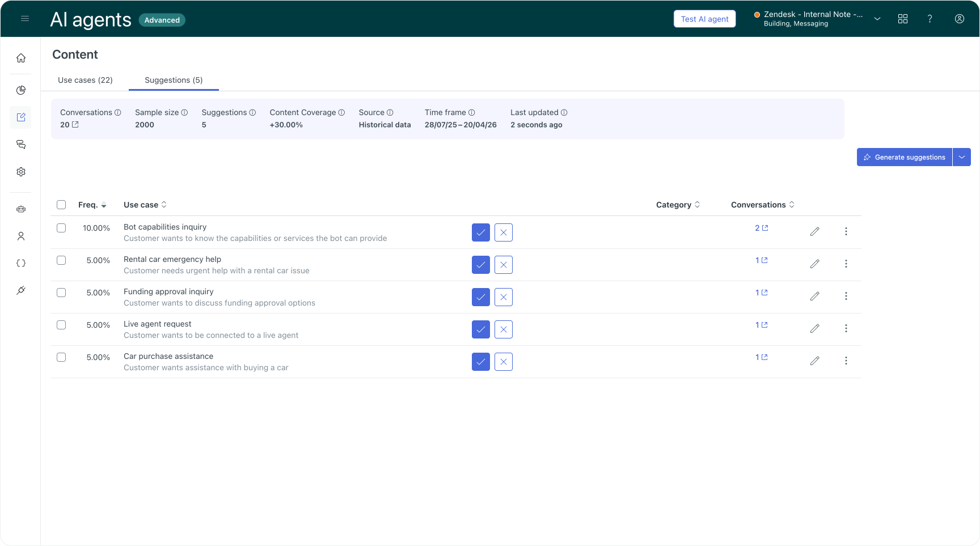Check the Rental car emergency help checkbox
The image size is (980, 546).
coord(61,260)
